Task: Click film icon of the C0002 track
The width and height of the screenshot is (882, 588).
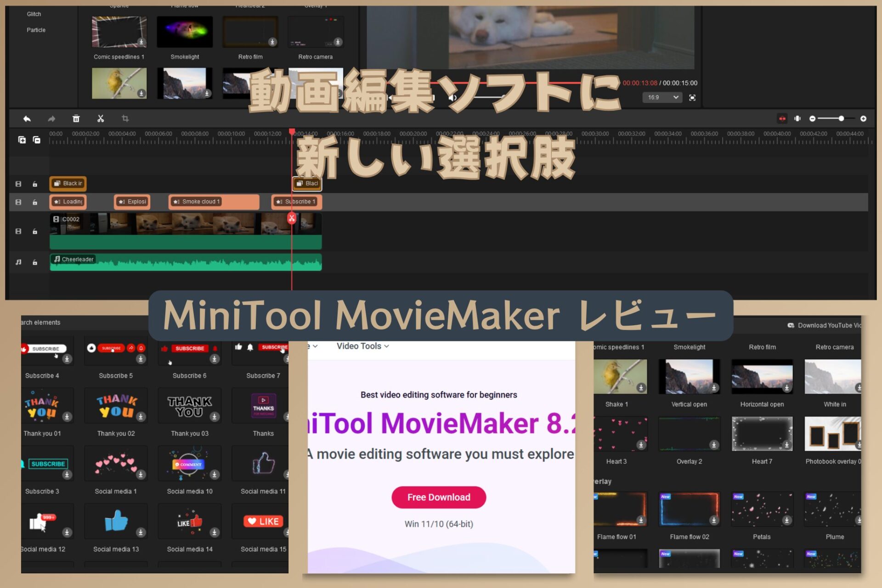Action: click(18, 232)
